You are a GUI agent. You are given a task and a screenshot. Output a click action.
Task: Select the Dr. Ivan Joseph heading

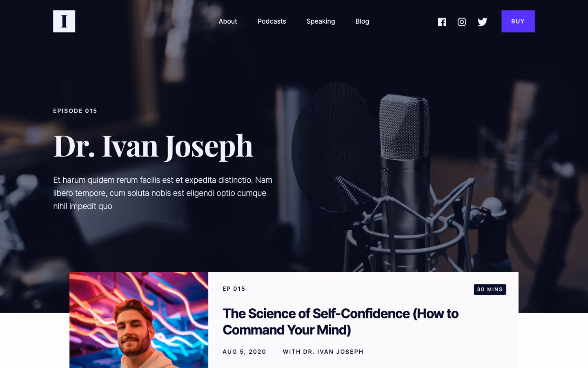pos(153,146)
